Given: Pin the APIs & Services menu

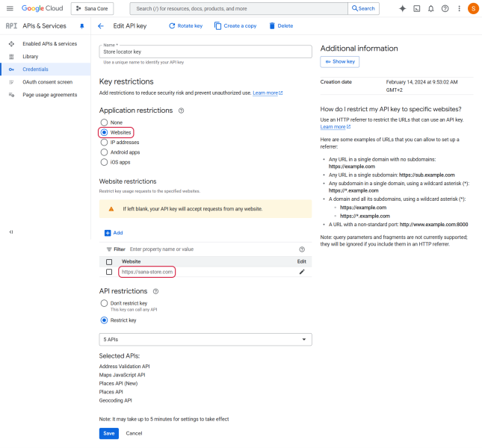Looking at the screenshot, I should (82, 25).
